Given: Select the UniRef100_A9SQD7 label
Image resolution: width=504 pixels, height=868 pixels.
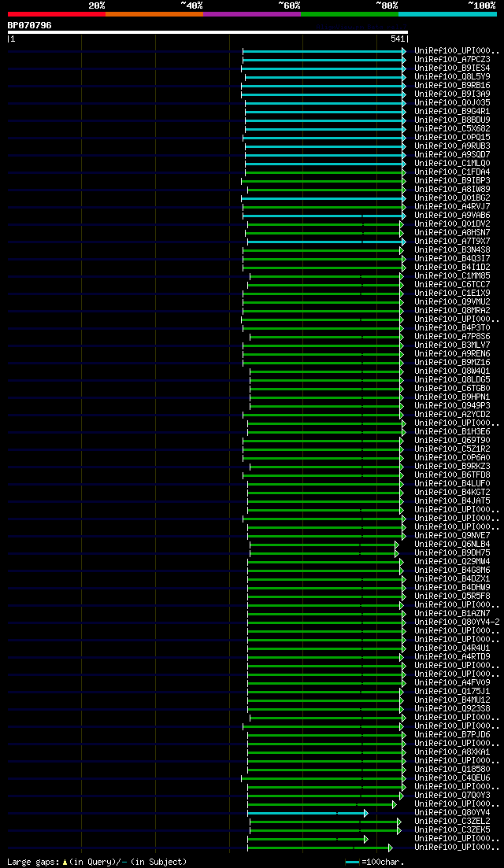Looking at the screenshot, I should (x=452, y=155).
